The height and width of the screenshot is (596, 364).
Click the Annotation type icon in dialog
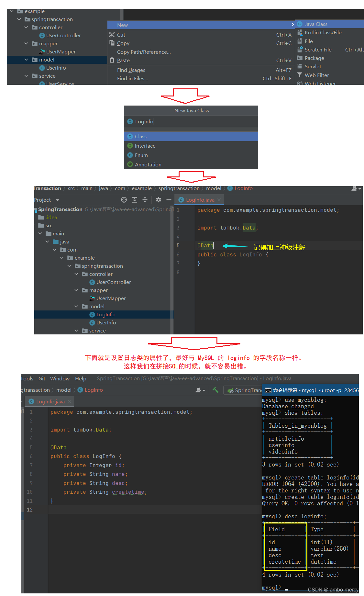click(130, 164)
